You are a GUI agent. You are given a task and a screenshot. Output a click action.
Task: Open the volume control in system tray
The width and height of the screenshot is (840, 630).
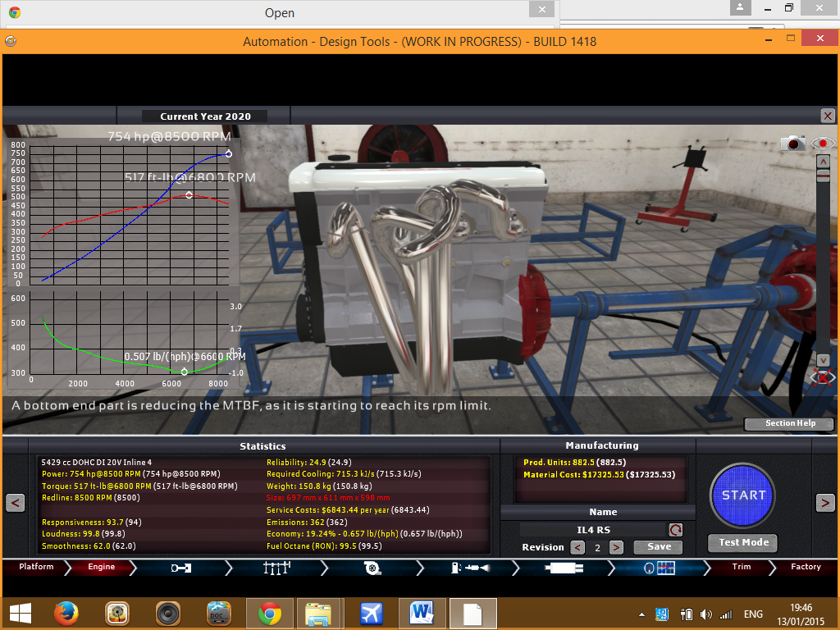[x=706, y=614]
